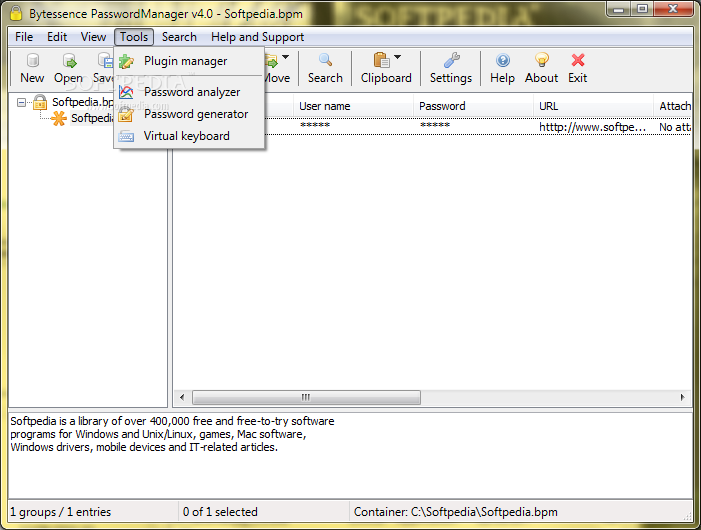This screenshot has height=530, width=701.
Task: Open the Help and Support menu
Action: (x=258, y=37)
